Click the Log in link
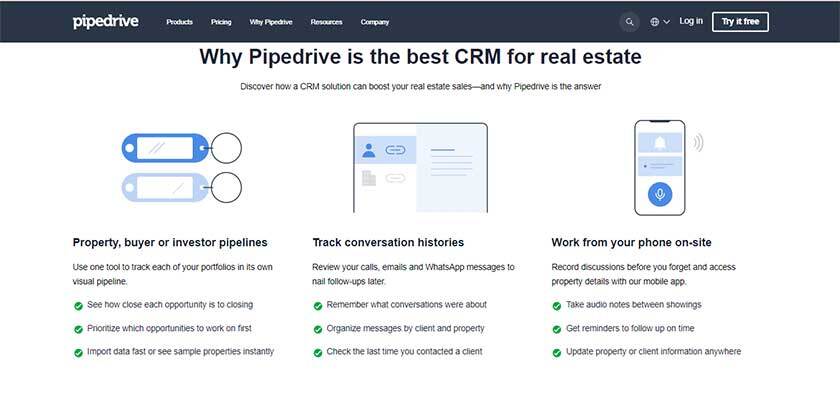This screenshot has width=840, height=400. tap(691, 21)
